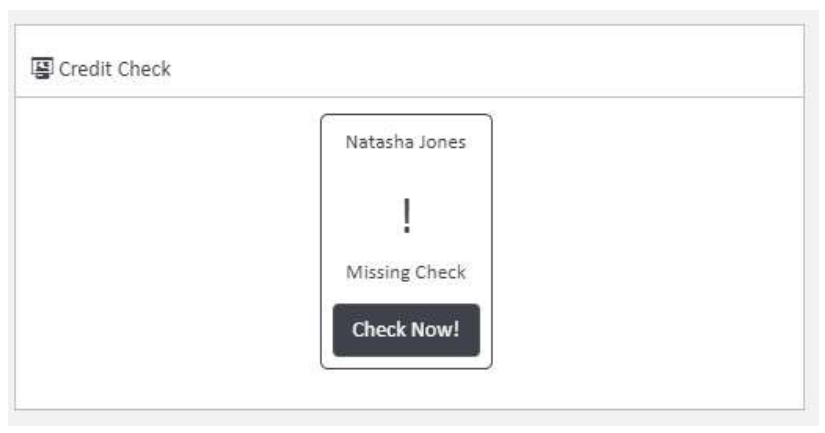Click the warning glyph above Missing Check
This screenshot has width=825, height=433.
(x=406, y=216)
